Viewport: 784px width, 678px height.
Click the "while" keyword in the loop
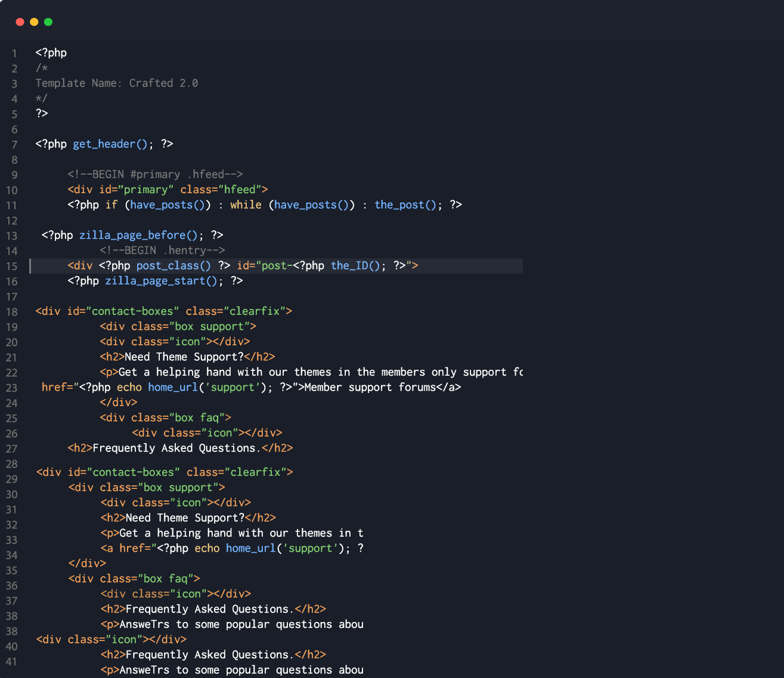click(x=246, y=205)
